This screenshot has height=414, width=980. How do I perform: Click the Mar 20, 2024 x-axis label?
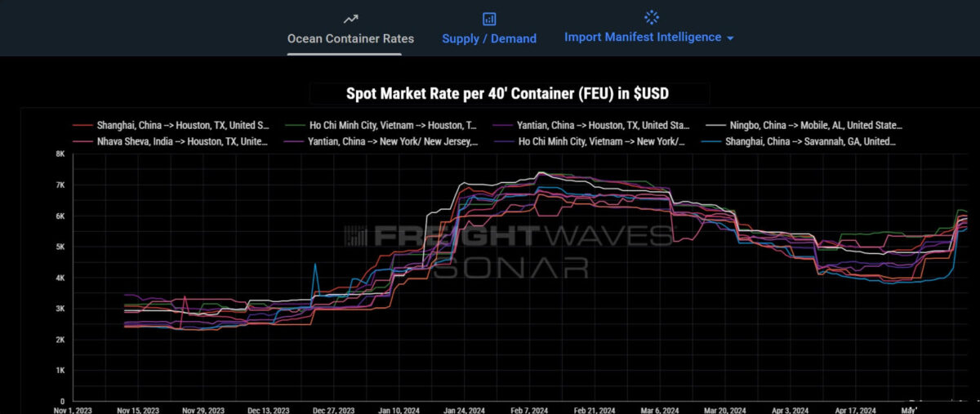[725, 410]
